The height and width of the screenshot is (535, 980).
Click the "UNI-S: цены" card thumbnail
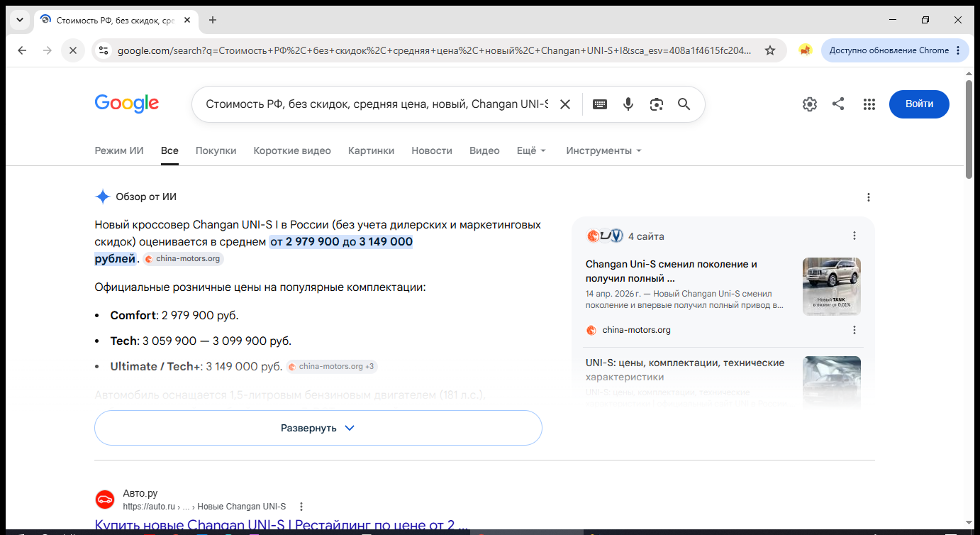(832, 383)
